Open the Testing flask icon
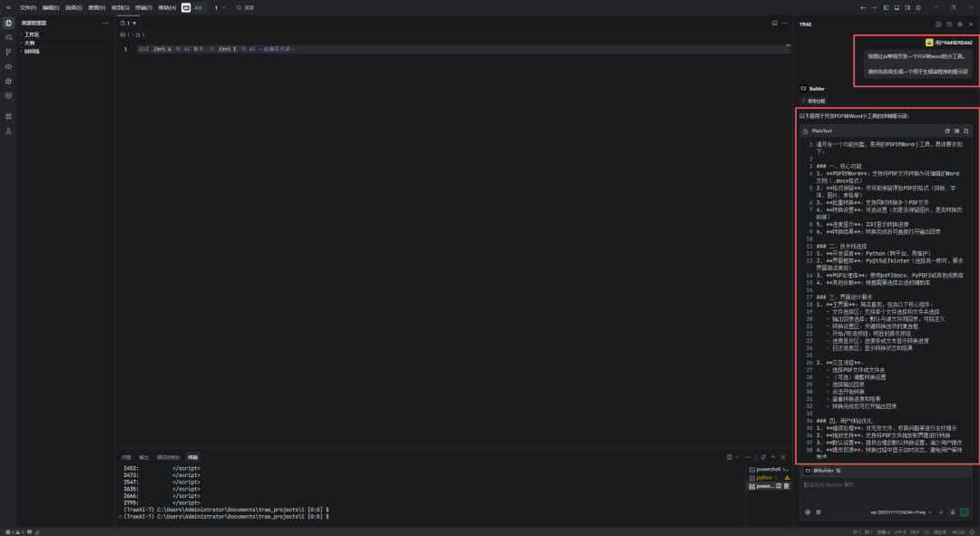The image size is (980, 536). pyautogui.click(x=8, y=132)
